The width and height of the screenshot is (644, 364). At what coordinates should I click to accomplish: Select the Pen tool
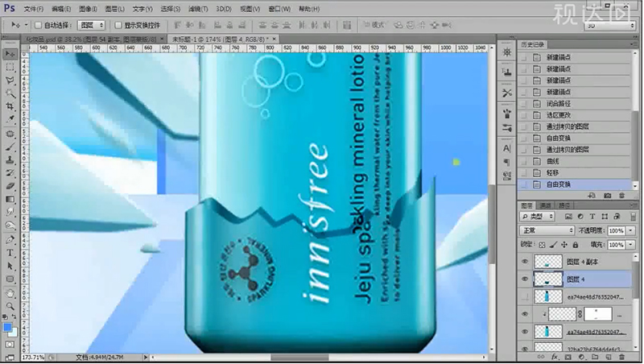10,239
